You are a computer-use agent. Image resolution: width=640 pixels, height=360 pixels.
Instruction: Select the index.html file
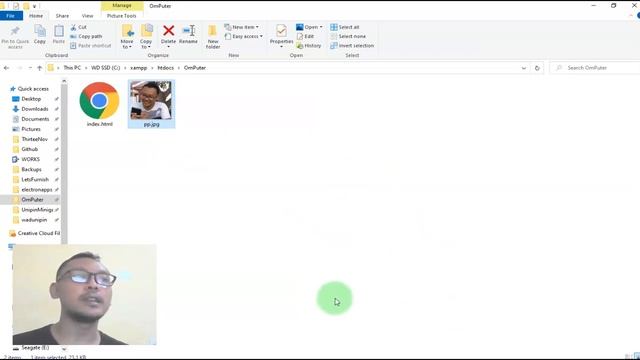(x=100, y=104)
